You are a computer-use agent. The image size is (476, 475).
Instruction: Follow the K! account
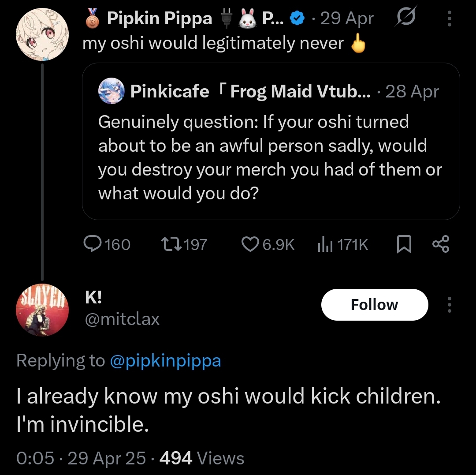tap(374, 304)
